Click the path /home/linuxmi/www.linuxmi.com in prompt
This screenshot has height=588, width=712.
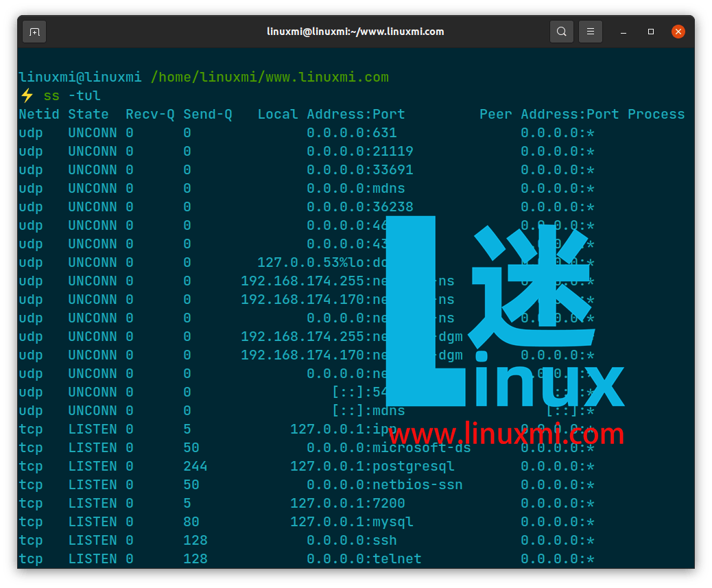(x=270, y=78)
